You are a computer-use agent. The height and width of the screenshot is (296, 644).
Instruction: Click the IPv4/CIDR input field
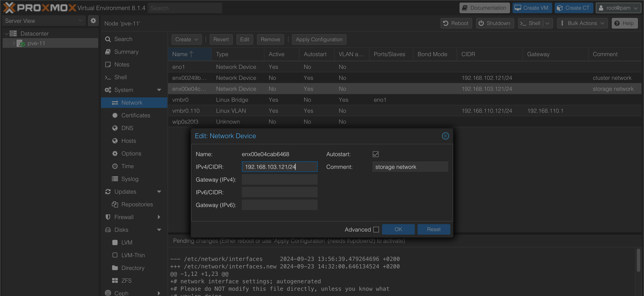click(279, 166)
